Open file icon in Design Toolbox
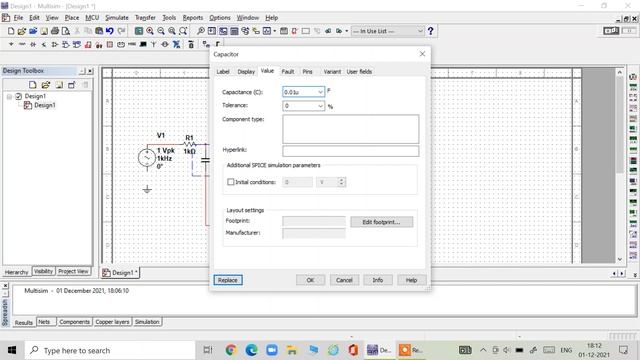The width and height of the screenshot is (640, 360). pos(46,85)
